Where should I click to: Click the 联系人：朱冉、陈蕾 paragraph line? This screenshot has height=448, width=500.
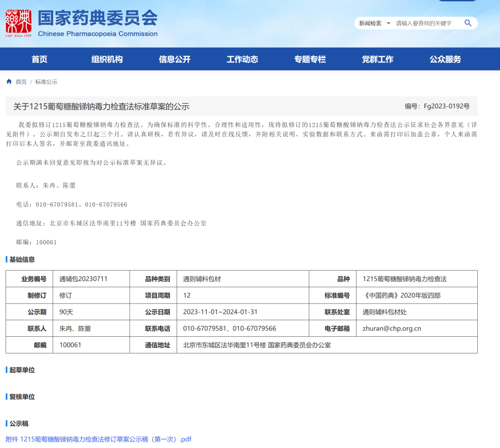[46, 185]
